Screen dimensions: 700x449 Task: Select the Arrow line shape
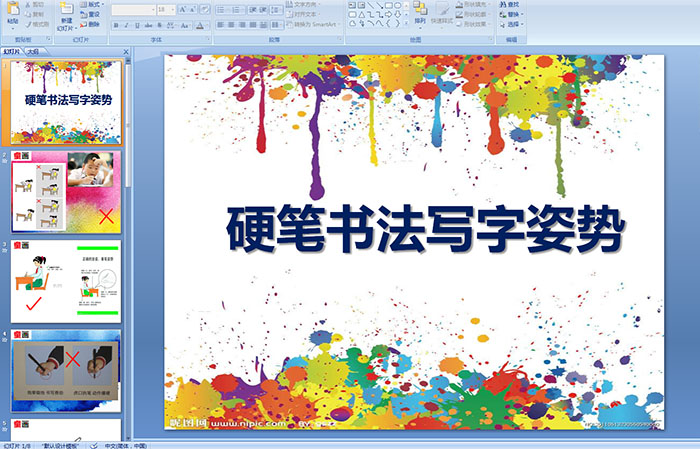click(379, 5)
